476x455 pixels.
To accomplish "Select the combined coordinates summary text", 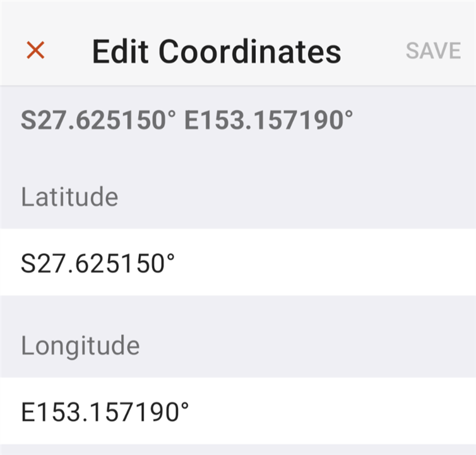I will (x=187, y=119).
